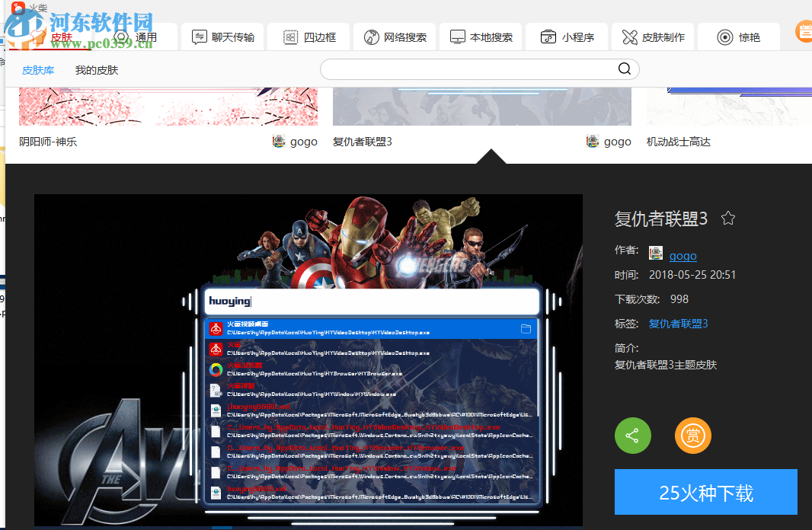Share the skin with the green share button
Image resolution: width=812 pixels, height=530 pixels.
point(633,436)
